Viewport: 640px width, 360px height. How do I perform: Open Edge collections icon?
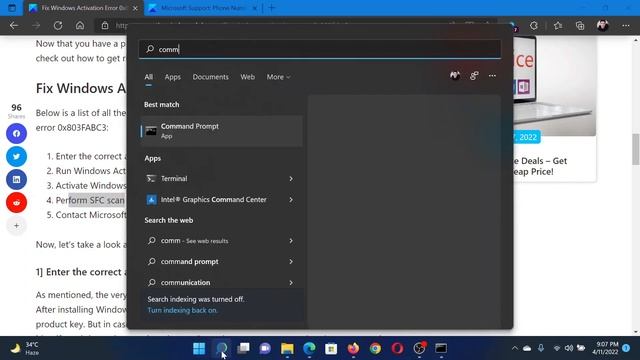(580, 26)
